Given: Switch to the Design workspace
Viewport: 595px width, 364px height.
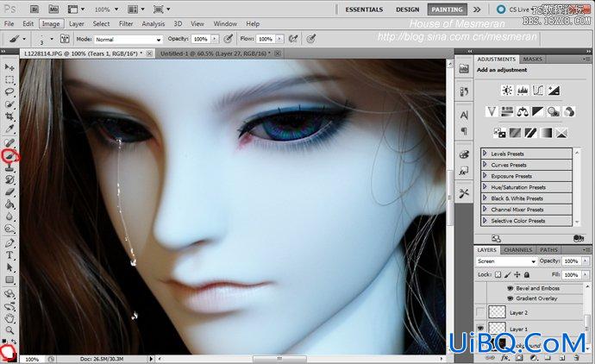Looking at the screenshot, I should (x=408, y=9).
